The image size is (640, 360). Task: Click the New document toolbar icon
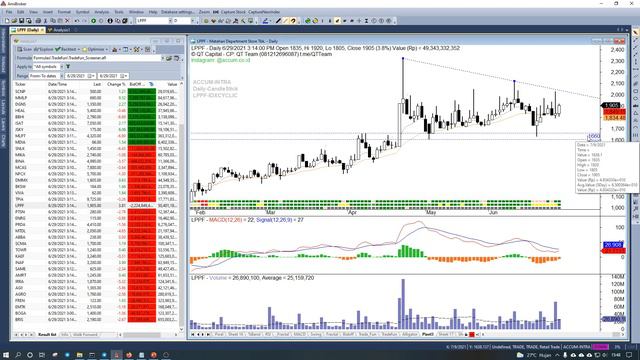tap(7, 21)
